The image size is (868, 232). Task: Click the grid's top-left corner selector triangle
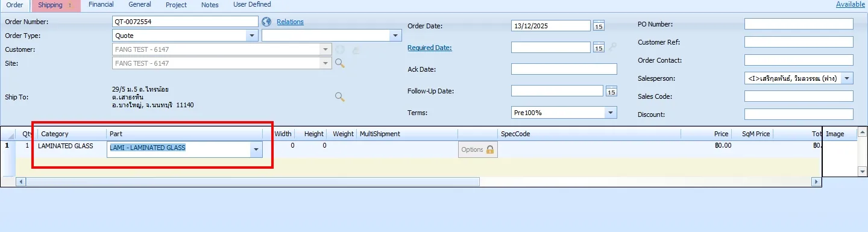(11, 136)
